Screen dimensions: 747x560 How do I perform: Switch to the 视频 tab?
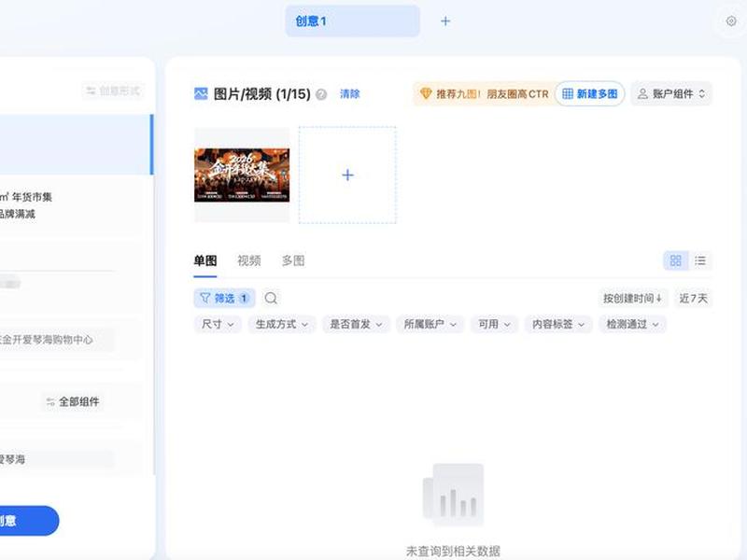tap(249, 260)
